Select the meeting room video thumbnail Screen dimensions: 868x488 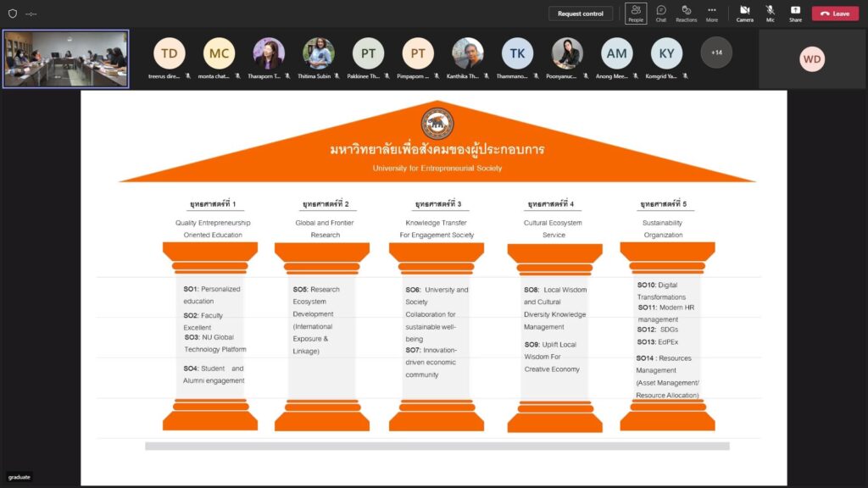pyautogui.click(x=66, y=58)
